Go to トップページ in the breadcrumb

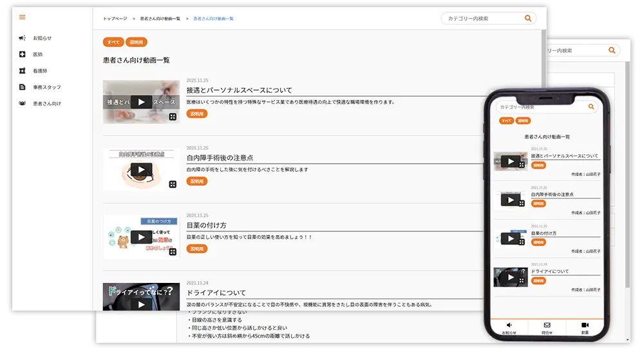point(115,19)
